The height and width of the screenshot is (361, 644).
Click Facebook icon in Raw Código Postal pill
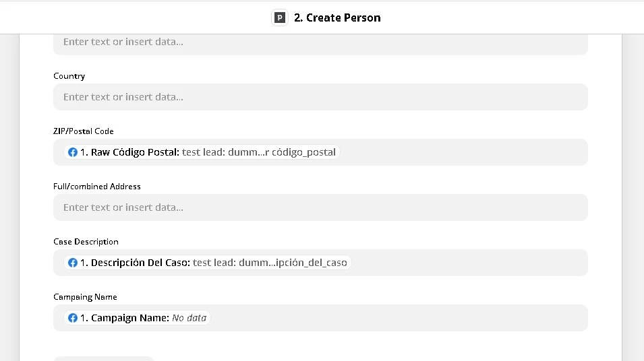point(72,152)
